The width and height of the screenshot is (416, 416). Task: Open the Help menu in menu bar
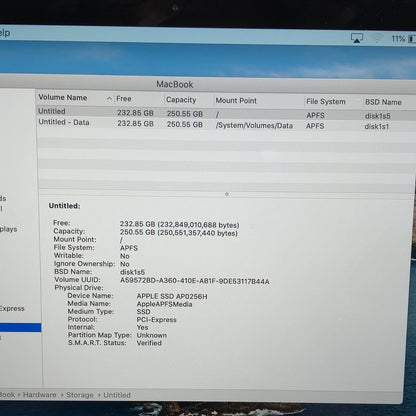pos(5,33)
